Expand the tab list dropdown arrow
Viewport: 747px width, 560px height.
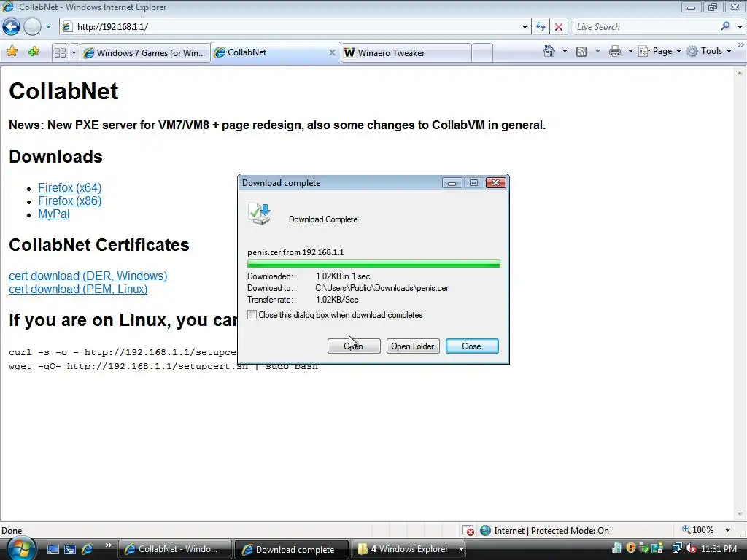click(74, 52)
